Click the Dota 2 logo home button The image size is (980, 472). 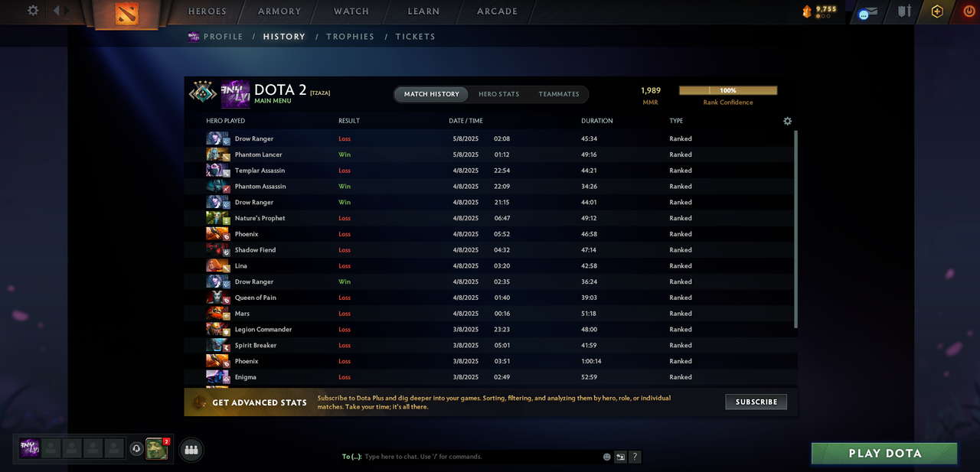pyautogui.click(x=126, y=13)
